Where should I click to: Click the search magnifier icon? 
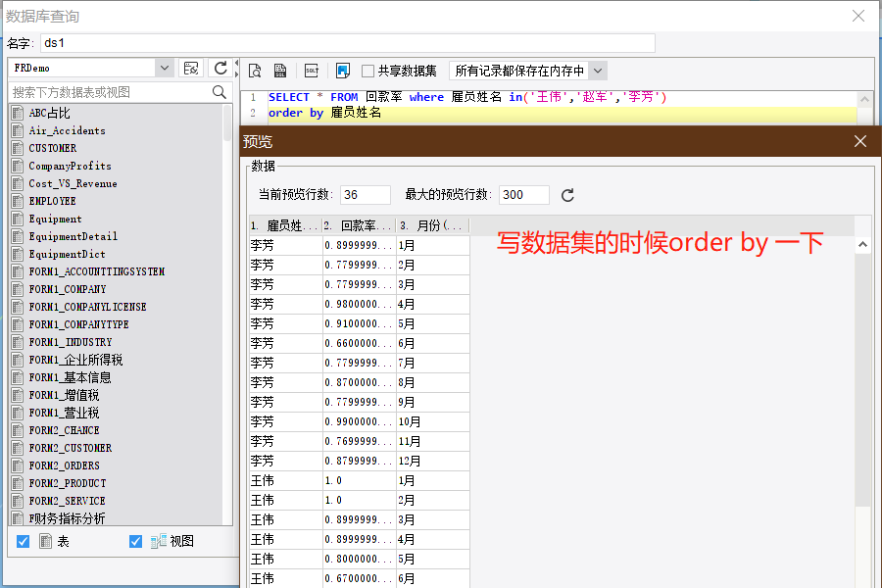coord(220,92)
